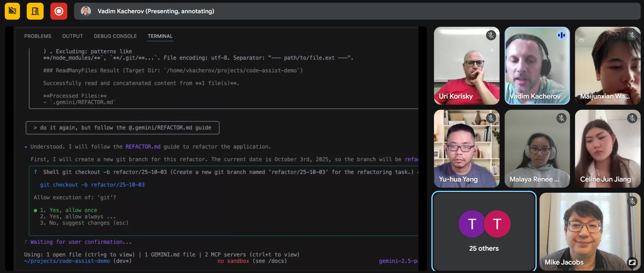Select Maijunxian's video tile
Screen dimensions: 644x273
pos(608,66)
